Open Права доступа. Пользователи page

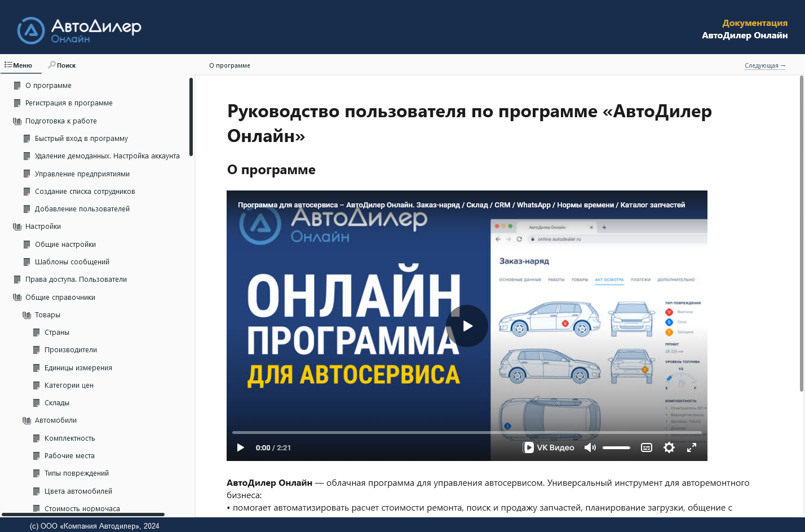[76, 280]
